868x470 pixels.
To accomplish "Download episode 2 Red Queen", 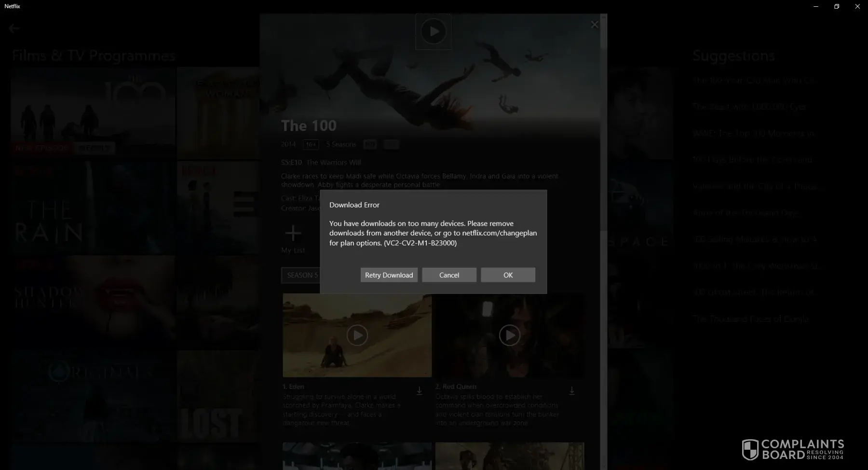I will tap(572, 391).
